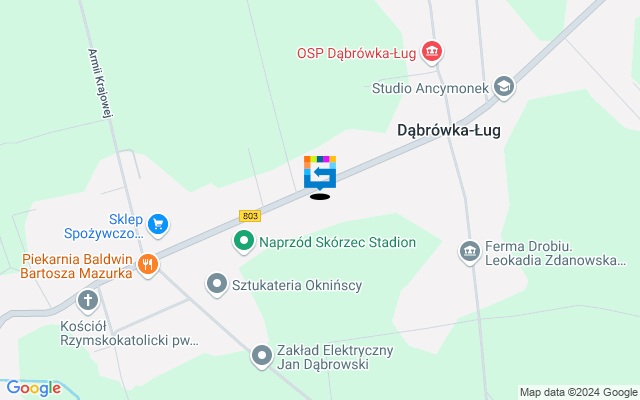The height and width of the screenshot is (400, 640).
Task: Open the Sklep Spożywczo shopping cart marker
Action: tap(158, 225)
